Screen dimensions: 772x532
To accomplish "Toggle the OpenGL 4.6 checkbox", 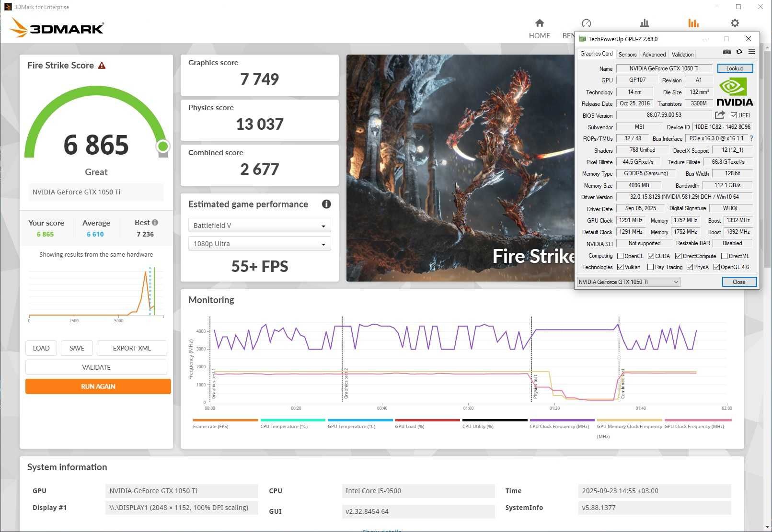I will pos(716,267).
